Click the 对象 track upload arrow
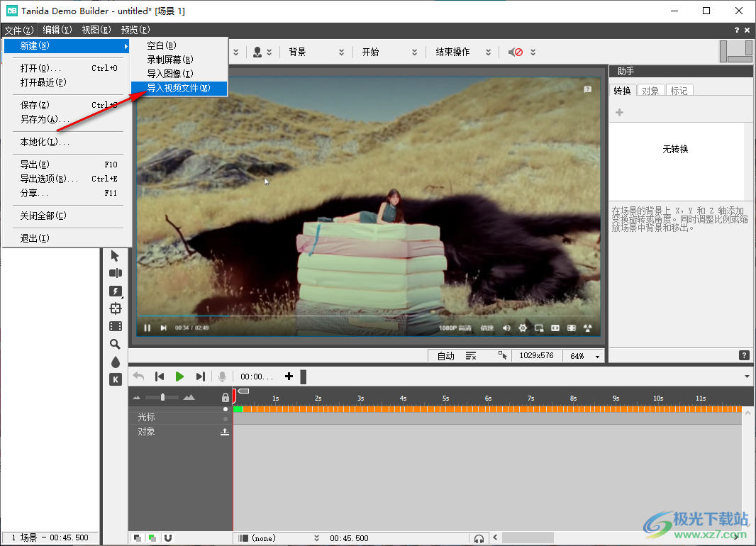 (225, 432)
